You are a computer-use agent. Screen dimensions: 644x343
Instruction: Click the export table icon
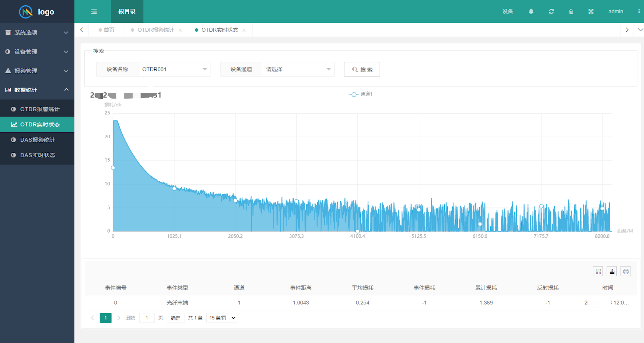(x=612, y=271)
